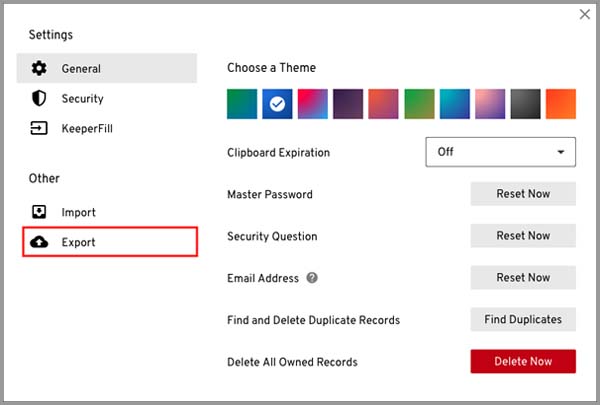
Task: Open the KeeperFill settings section
Action: pyautogui.click(x=106, y=128)
